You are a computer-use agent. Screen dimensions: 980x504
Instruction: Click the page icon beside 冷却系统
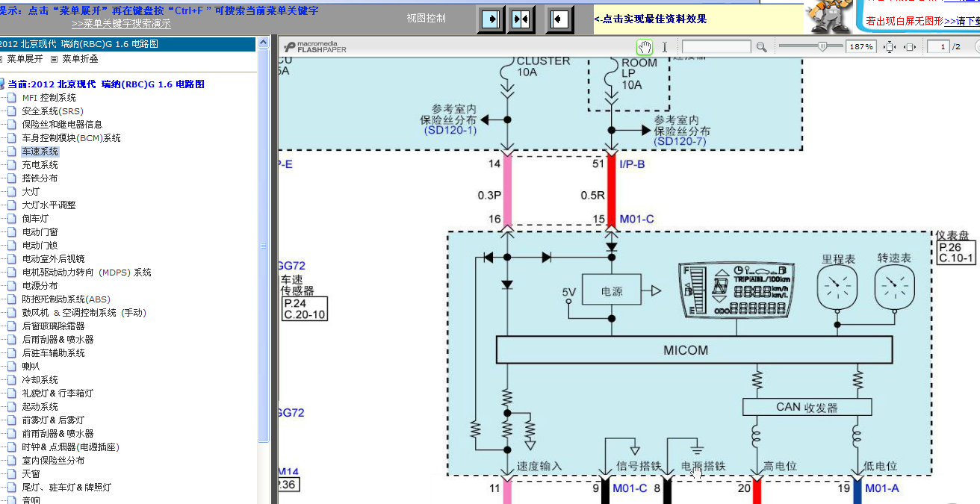[11, 380]
